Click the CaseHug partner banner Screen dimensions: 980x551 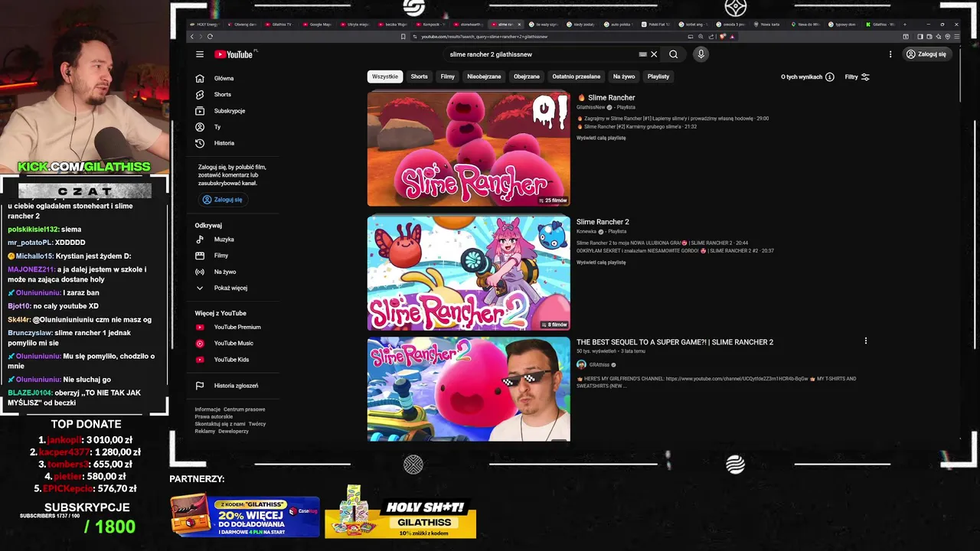244,516
